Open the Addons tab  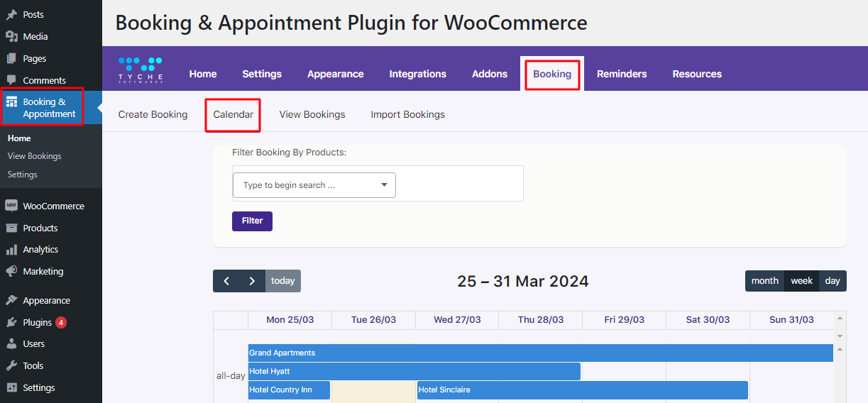tap(490, 74)
